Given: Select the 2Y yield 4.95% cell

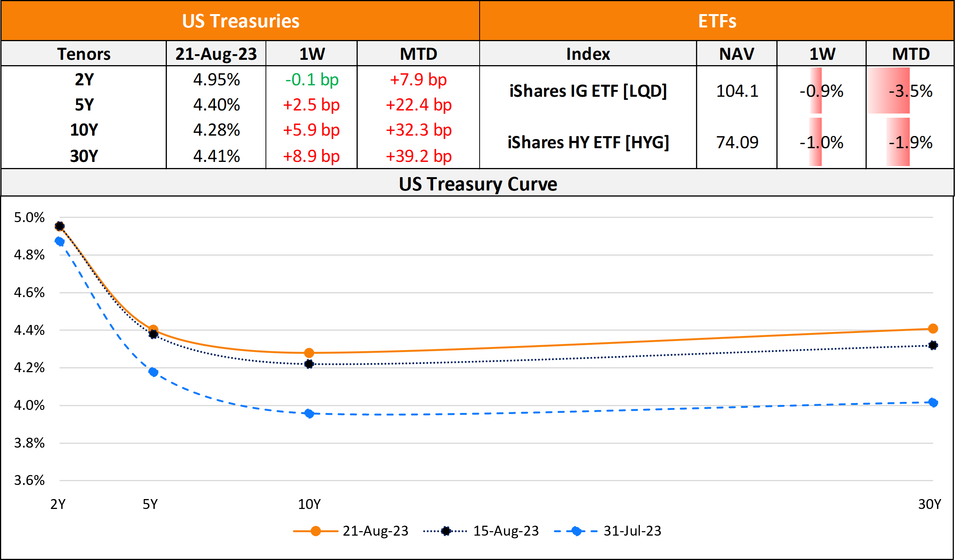Looking at the screenshot, I should click(x=216, y=80).
